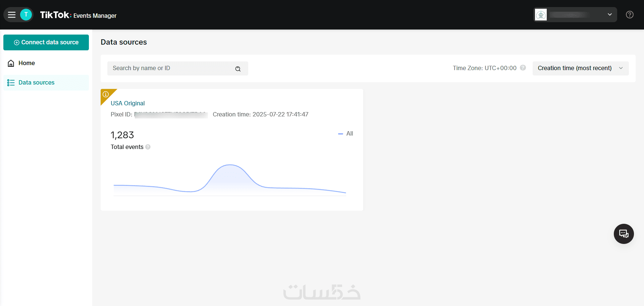Open the feedback chat bubble button
644x306 pixels.
(x=624, y=234)
